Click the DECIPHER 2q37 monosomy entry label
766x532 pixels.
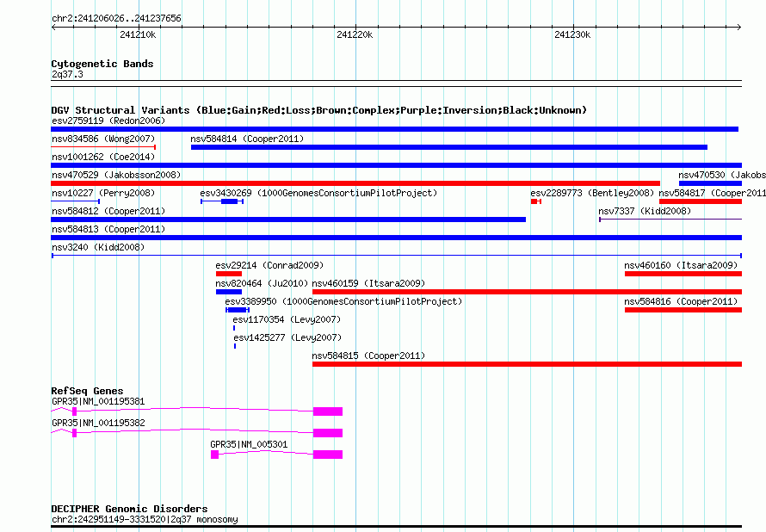pos(145,519)
